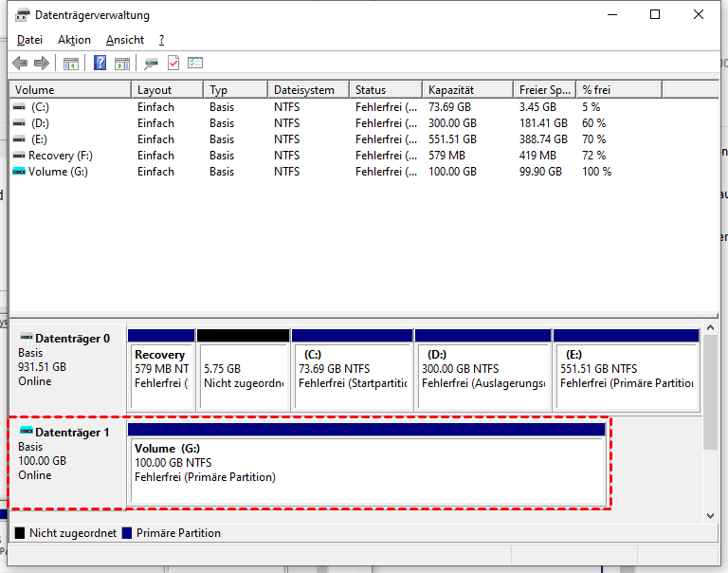728x573 pixels.
Task: Click the 551.51 GB capacity cell
Action: [452, 139]
